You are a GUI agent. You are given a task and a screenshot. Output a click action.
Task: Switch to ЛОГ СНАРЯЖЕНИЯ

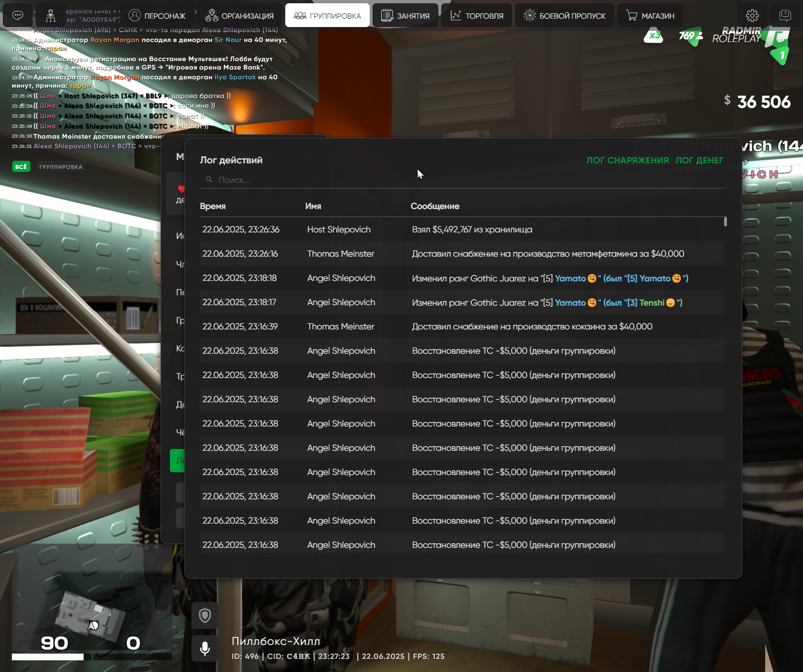click(627, 160)
